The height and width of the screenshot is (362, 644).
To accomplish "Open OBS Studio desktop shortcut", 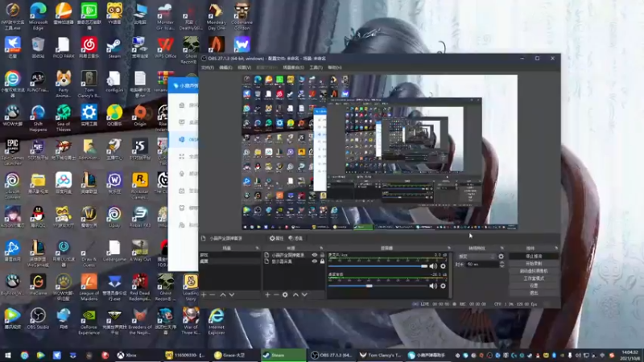I will pyautogui.click(x=38, y=319).
